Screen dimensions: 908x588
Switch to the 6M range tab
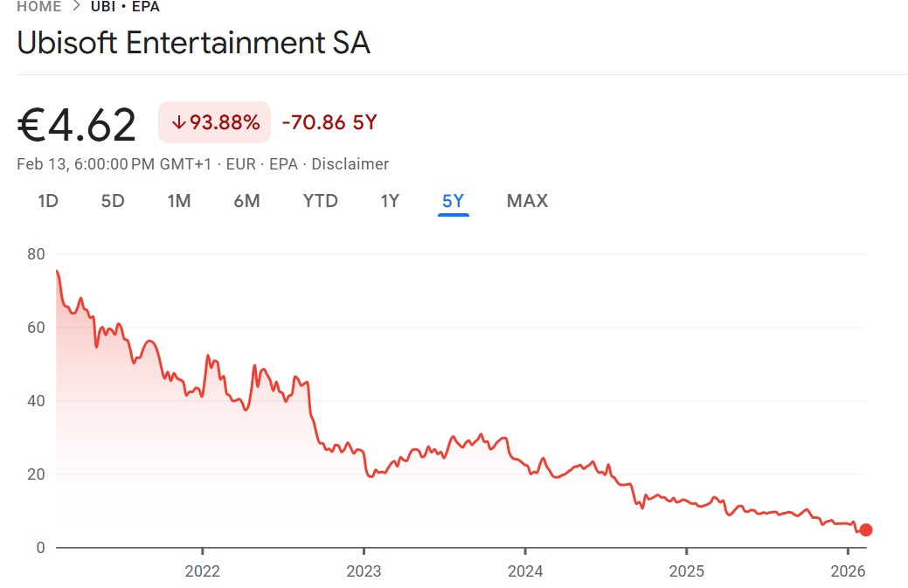click(x=246, y=201)
